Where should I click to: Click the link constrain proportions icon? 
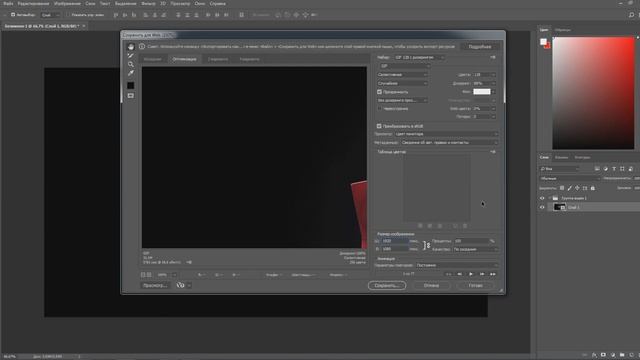[x=427, y=245]
